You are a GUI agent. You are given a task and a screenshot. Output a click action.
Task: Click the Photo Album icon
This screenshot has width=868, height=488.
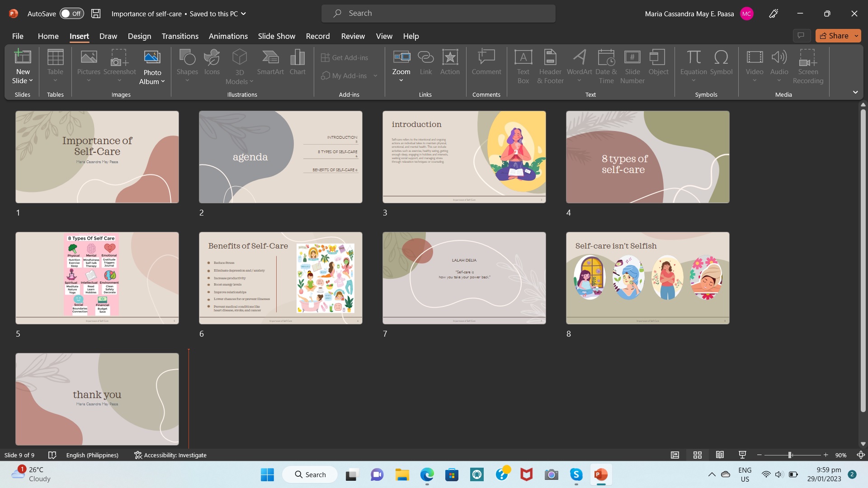pyautogui.click(x=152, y=58)
